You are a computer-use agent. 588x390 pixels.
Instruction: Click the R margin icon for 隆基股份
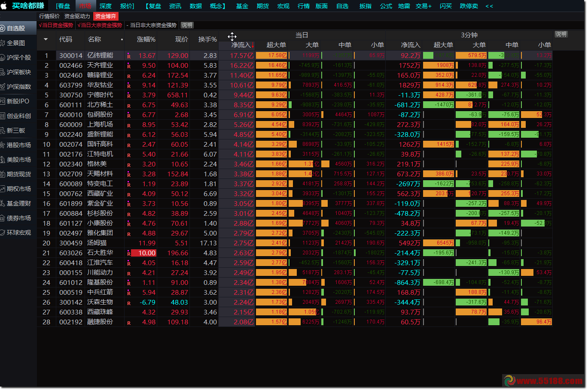click(x=129, y=283)
